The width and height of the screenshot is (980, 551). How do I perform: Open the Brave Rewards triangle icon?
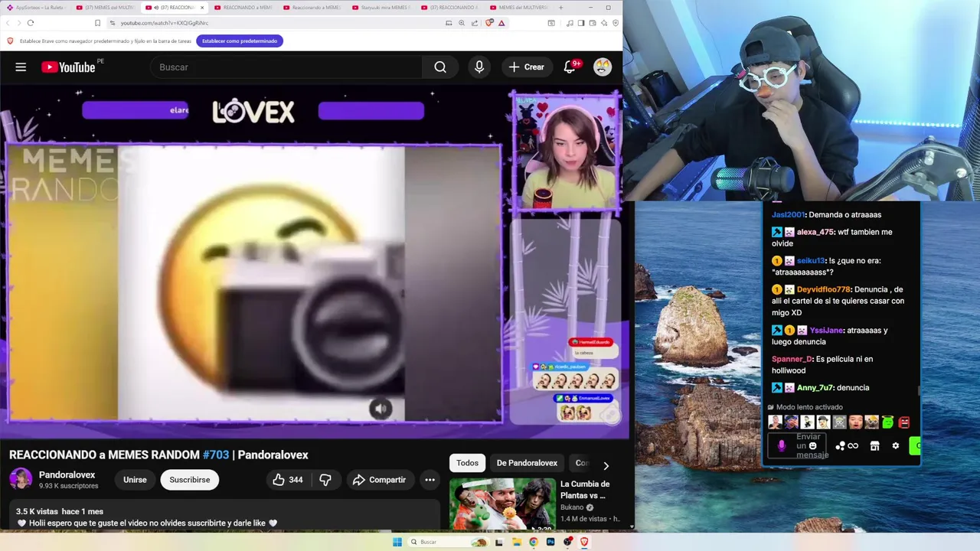501,23
